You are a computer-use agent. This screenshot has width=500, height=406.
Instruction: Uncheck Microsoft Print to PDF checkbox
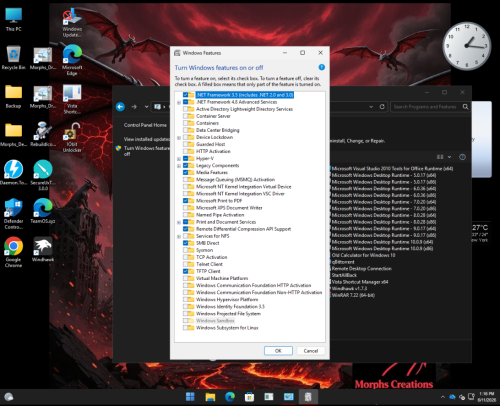pyautogui.click(x=185, y=201)
